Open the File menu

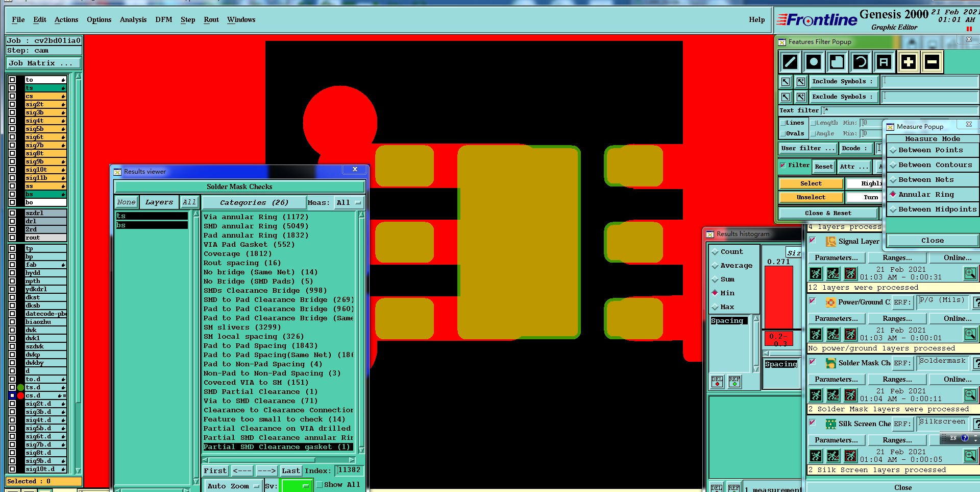pyautogui.click(x=18, y=20)
